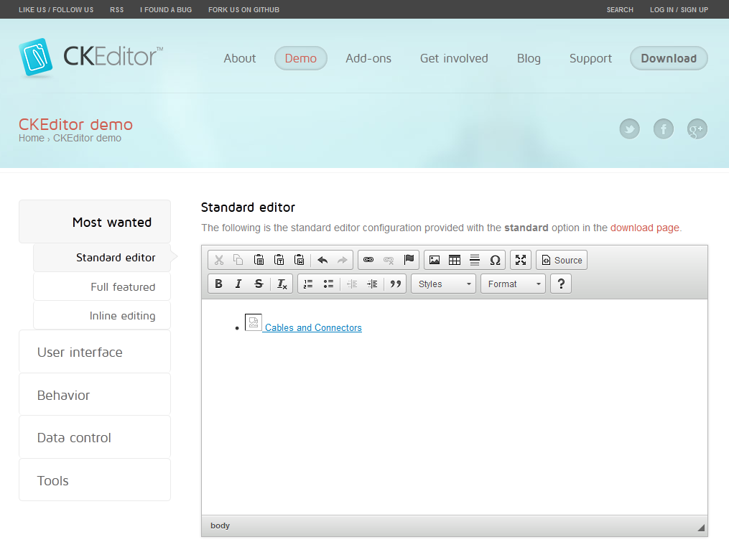Click Fork Us on GitHub link
The width and height of the screenshot is (729, 560).
243,10
